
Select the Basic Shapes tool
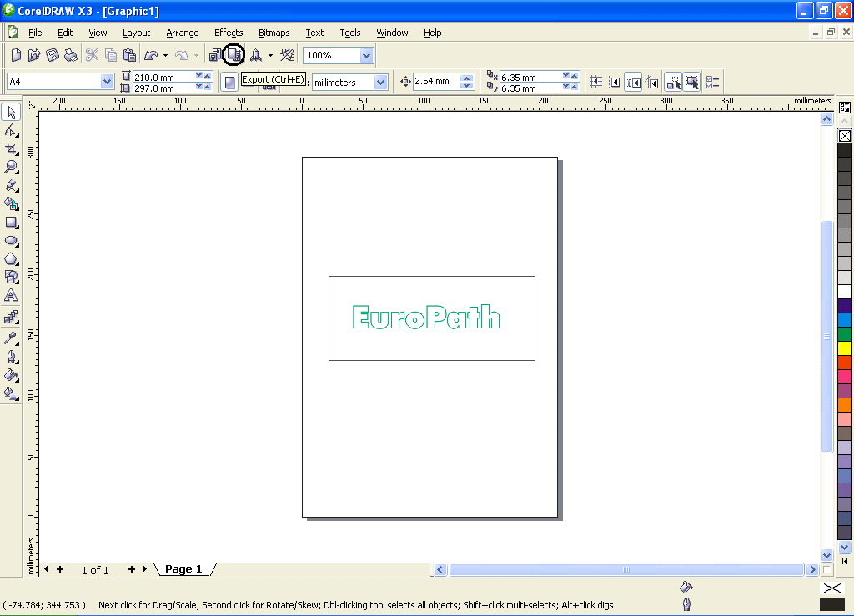click(11, 277)
